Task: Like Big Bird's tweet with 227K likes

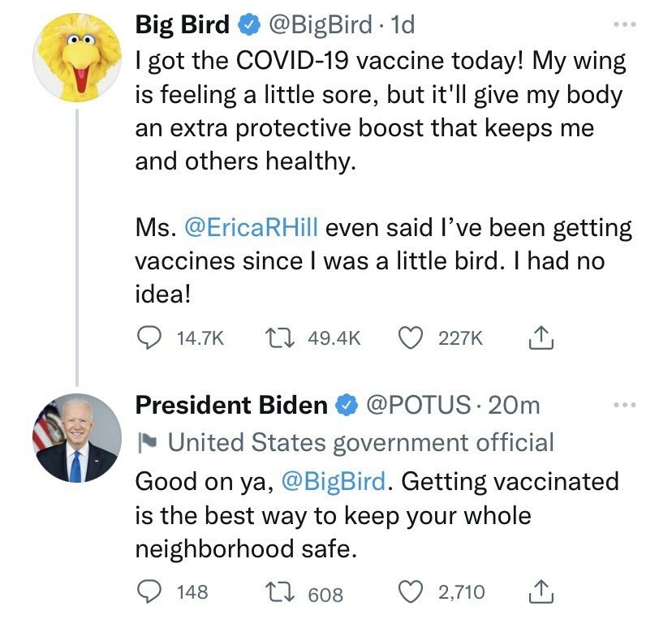Action: pyautogui.click(x=411, y=337)
